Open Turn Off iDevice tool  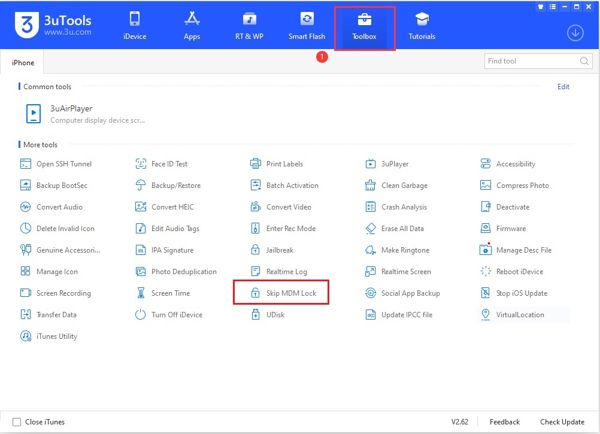(x=169, y=315)
